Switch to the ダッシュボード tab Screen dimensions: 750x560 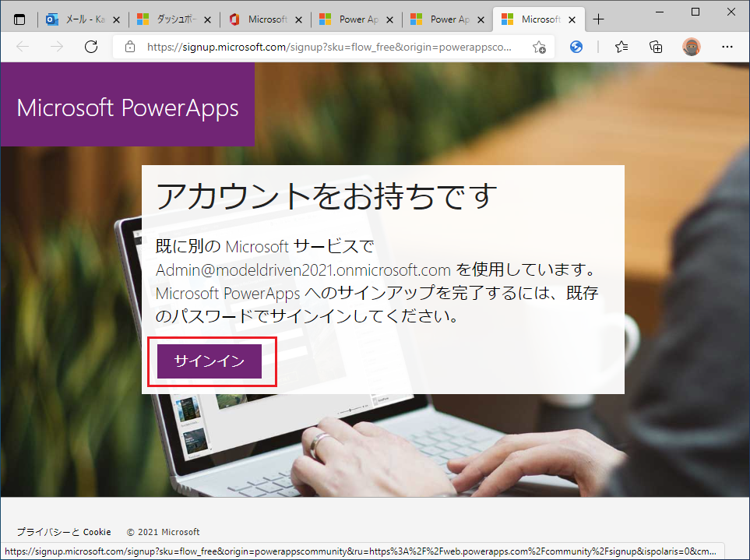click(173, 19)
